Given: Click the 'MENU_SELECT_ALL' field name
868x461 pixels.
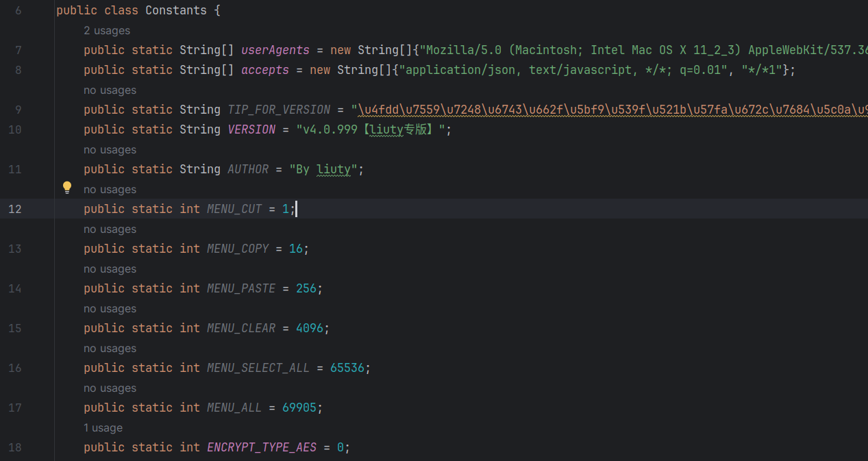Looking at the screenshot, I should point(258,369).
